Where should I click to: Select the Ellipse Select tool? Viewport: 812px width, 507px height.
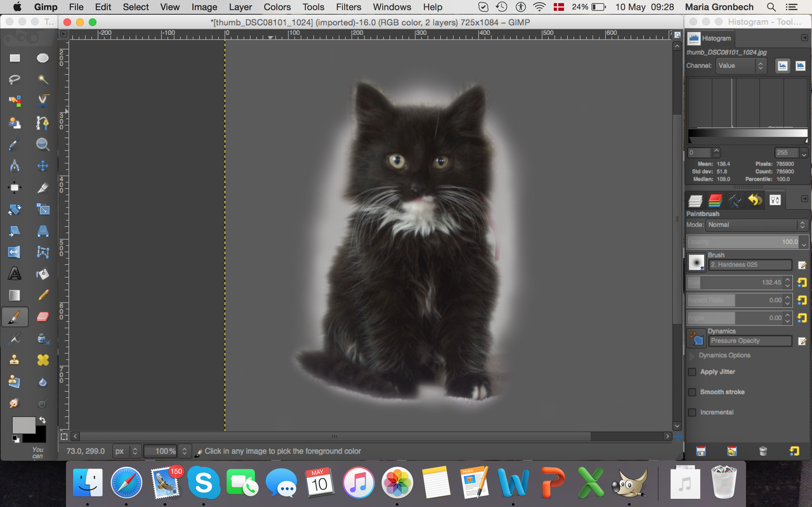43,58
